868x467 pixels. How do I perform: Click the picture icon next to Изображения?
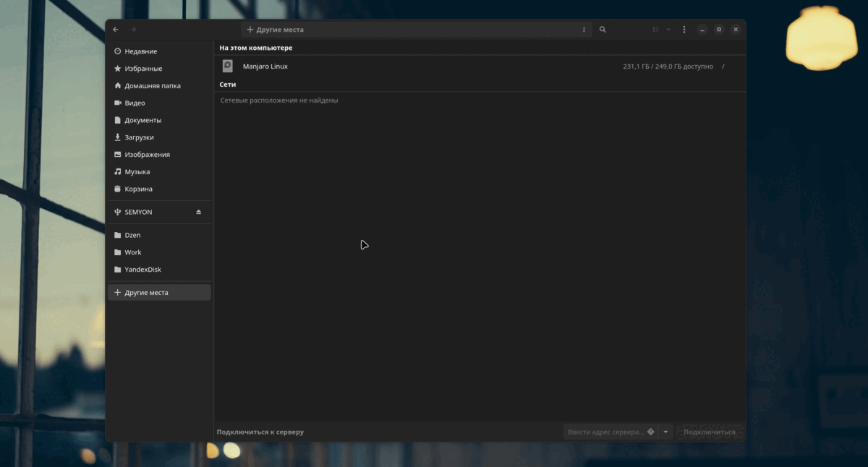(x=118, y=155)
